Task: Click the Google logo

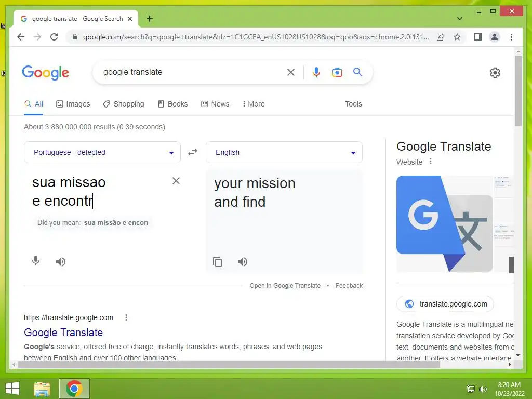Action: click(46, 73)
